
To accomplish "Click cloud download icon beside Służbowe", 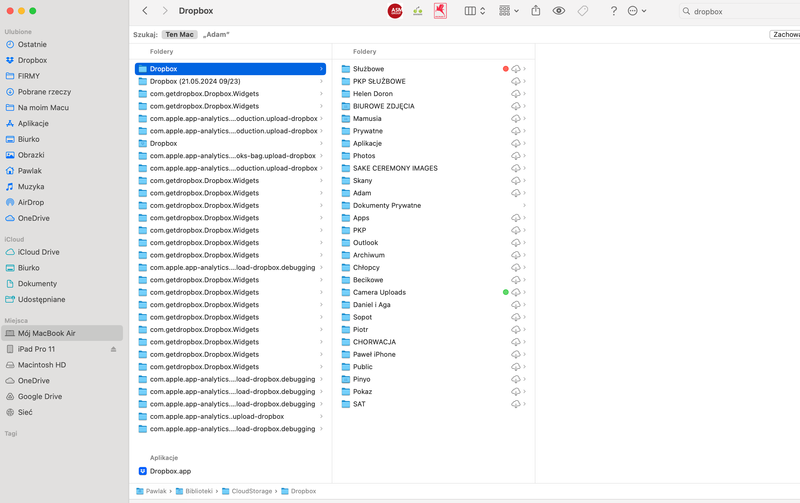I will (515, 69).
